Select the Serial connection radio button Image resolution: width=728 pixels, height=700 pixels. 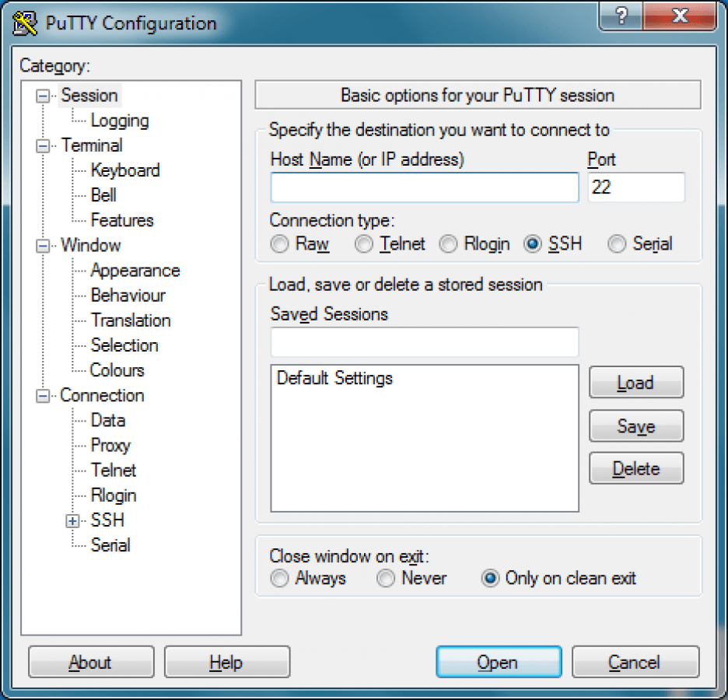click(617, 244)
